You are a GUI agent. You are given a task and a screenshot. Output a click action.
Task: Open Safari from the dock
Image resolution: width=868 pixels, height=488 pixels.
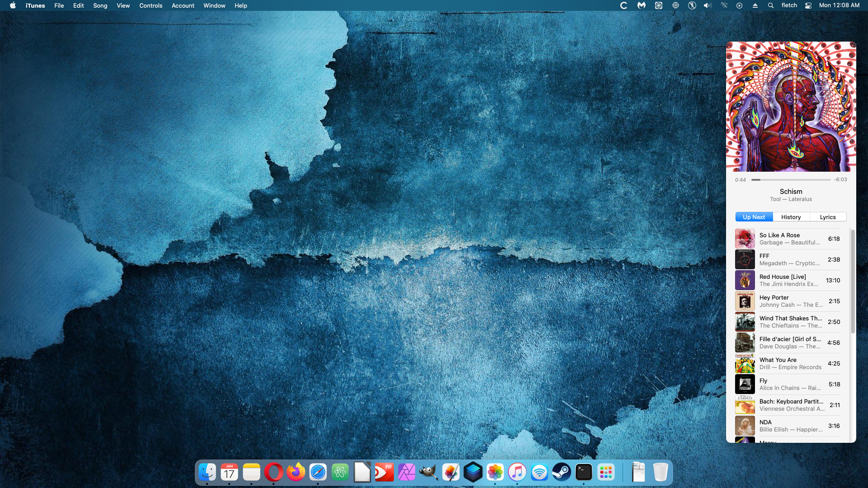318,473
